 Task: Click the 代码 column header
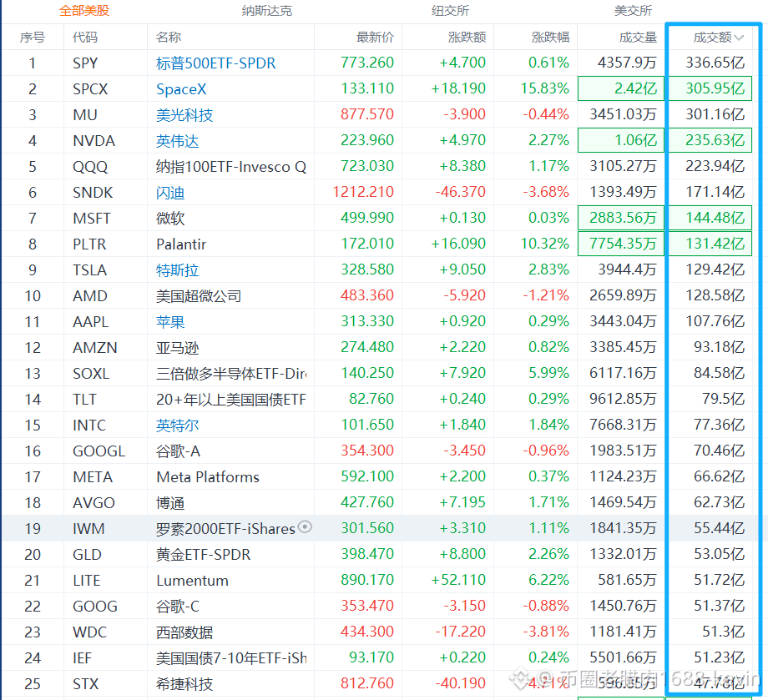pyautogui.click(x=85, y=38)
